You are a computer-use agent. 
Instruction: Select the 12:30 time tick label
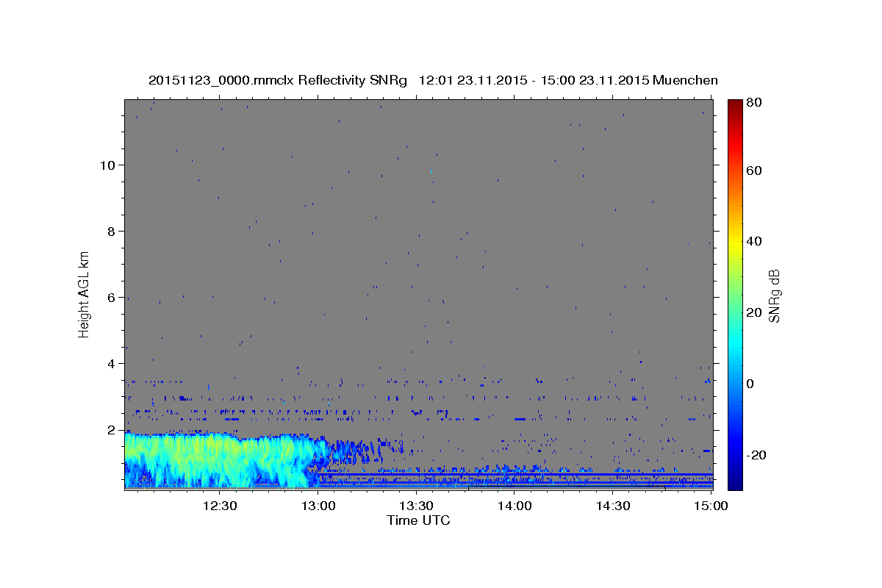(220, 506)
